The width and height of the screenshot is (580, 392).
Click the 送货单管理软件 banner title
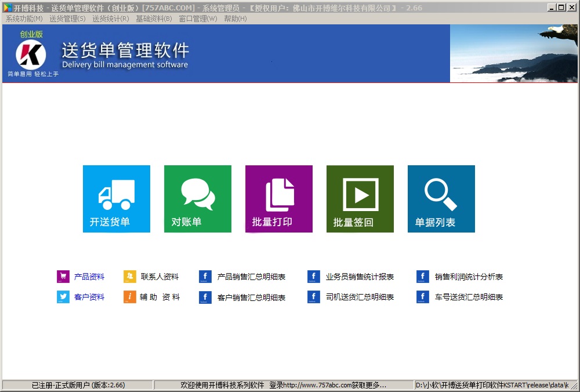point(125,50)
